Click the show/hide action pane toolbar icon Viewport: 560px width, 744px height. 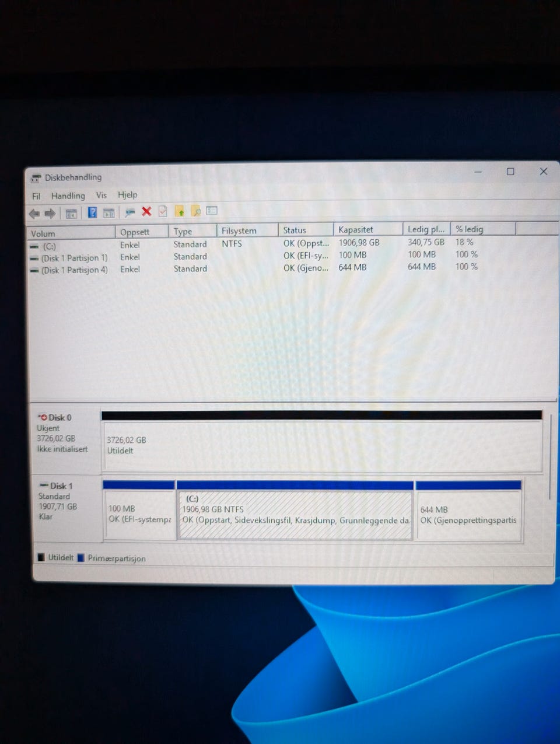coord(108,213)
